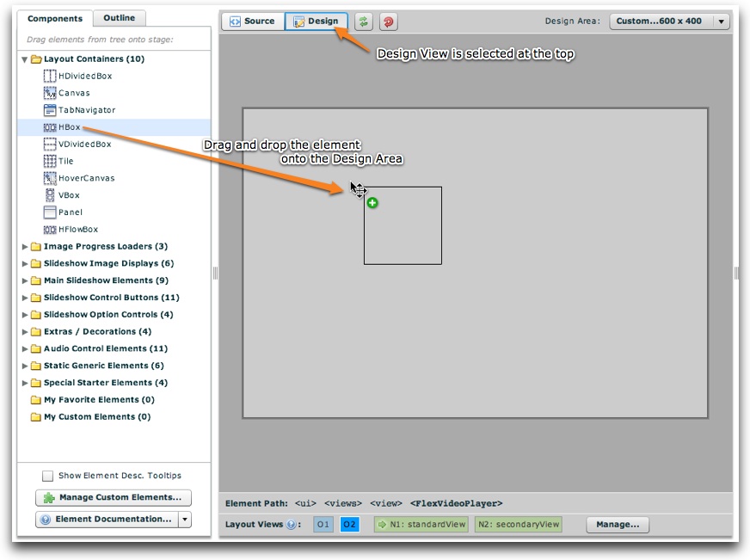
Task: Switch to Design view
Action: [x=317, y=22]
